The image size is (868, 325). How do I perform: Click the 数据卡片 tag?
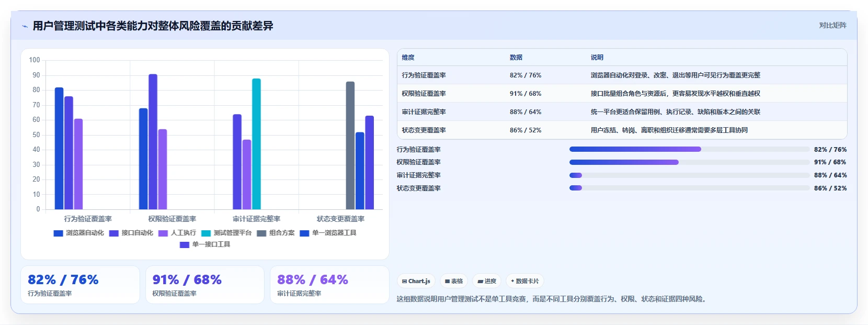524,281
